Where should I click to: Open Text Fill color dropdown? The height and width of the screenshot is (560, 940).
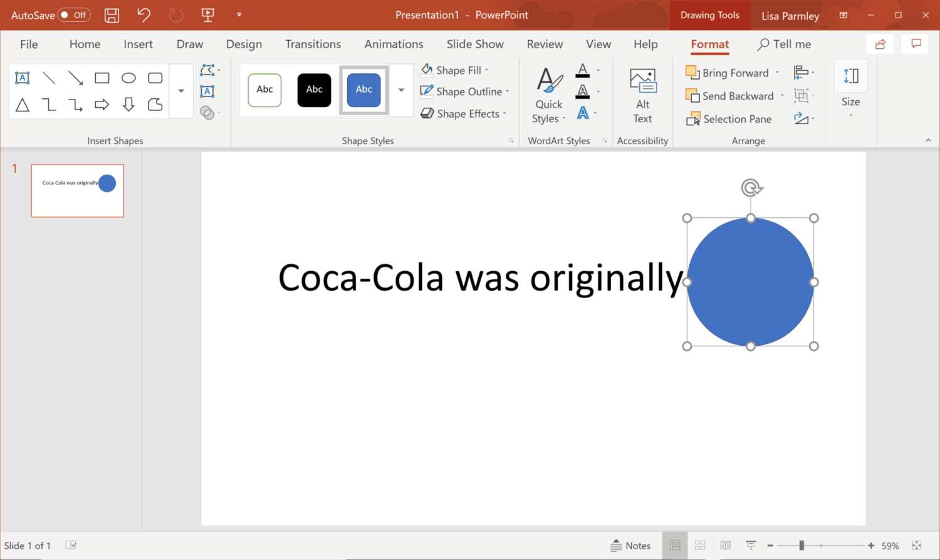pyautogui.click(x=598, y=70)
